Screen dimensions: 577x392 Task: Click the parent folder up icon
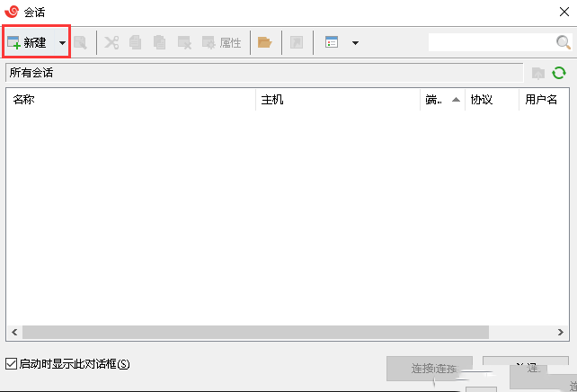pos(538,73)
